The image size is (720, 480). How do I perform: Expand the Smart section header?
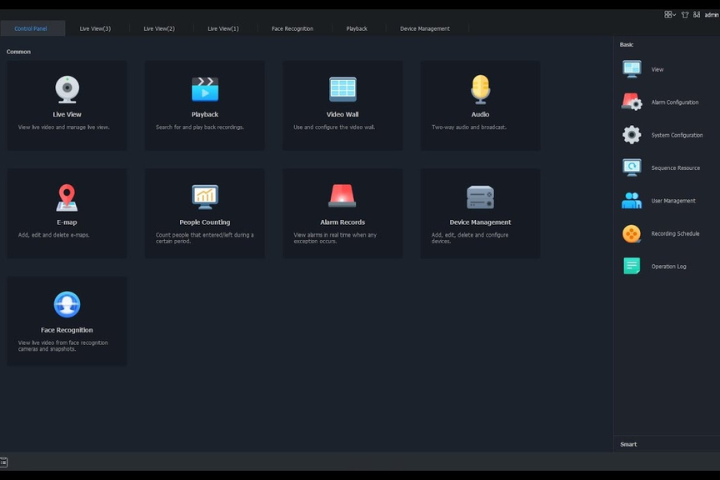click(629, 444)
